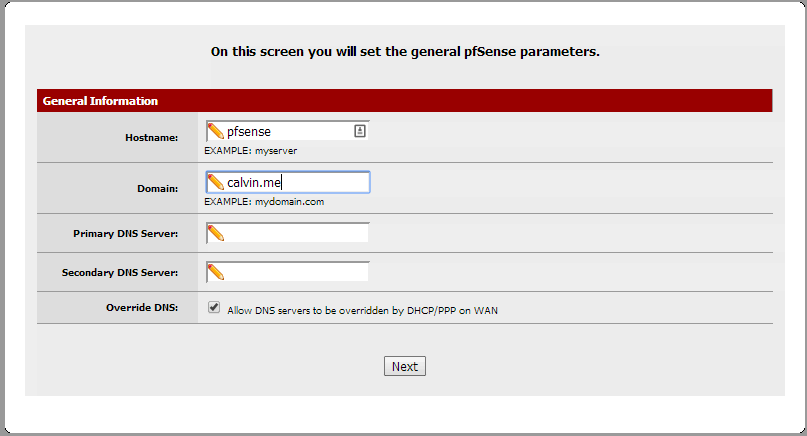Click the 'Primary DNS Server:' label

pyautogui.click(x=126, y=234)
